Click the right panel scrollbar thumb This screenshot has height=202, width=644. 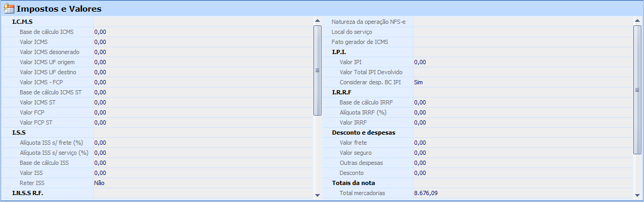point(637,90)
